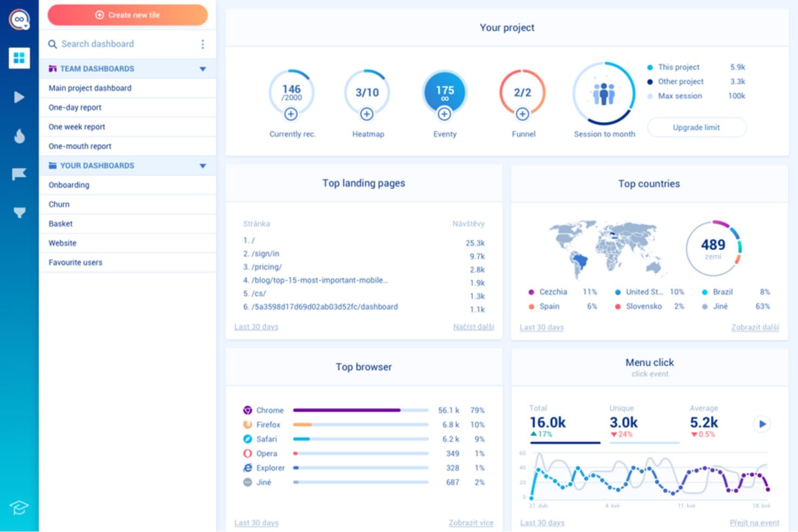The image size is (798, 532).
Task: Select the Unique 3.0k metric tab
Action: coord(644,424)
